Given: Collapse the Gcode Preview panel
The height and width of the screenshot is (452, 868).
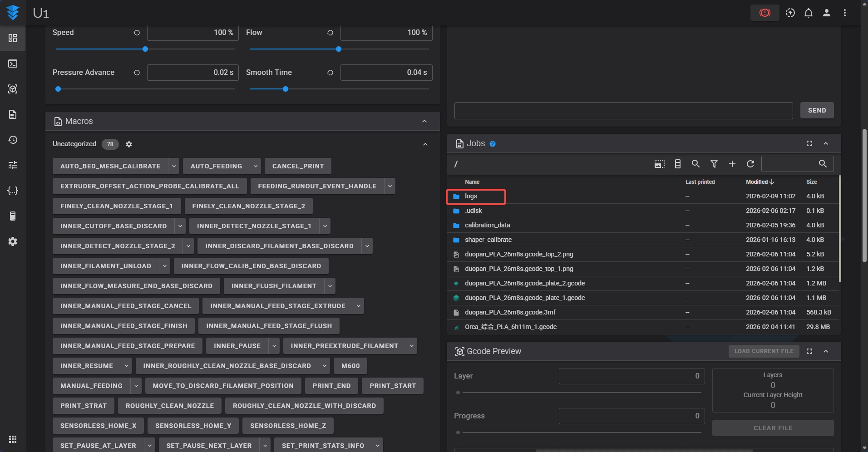Looking at the screenshot, I should 825,351.
